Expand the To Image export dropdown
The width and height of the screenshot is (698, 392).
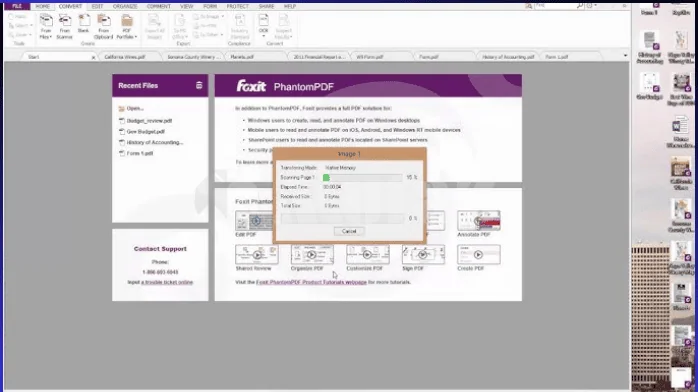pos(208,16)
